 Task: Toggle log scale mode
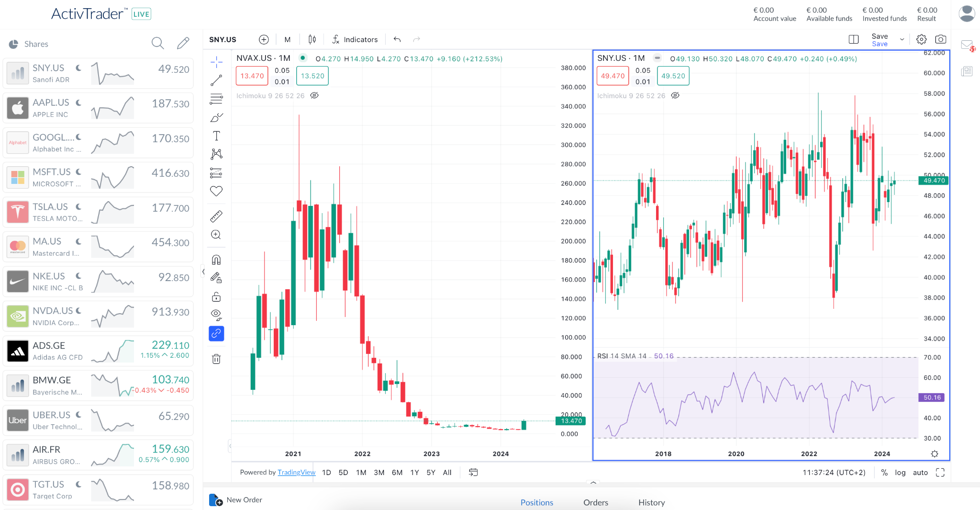tap(900, 472)
